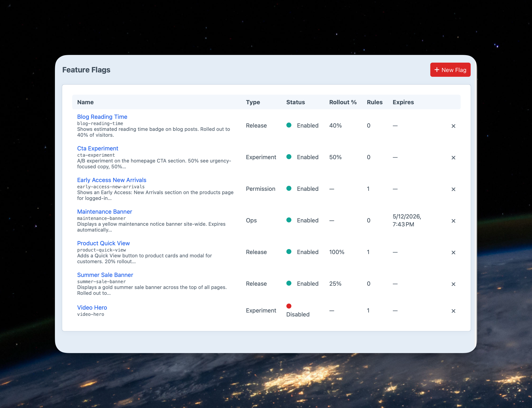Open the Product Quick View flag
This screenshot has width=532, height=408.
tap(103, 243)
